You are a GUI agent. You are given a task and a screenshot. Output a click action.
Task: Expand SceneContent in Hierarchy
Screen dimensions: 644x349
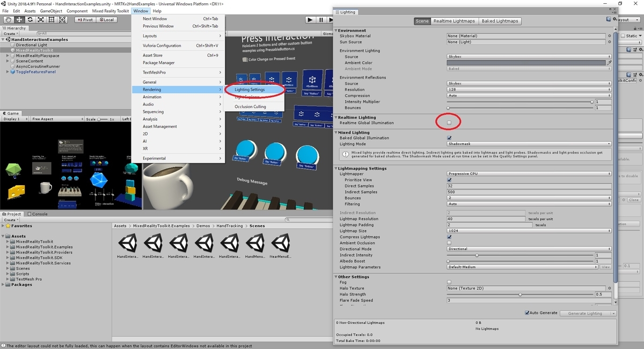click(8, 61)
